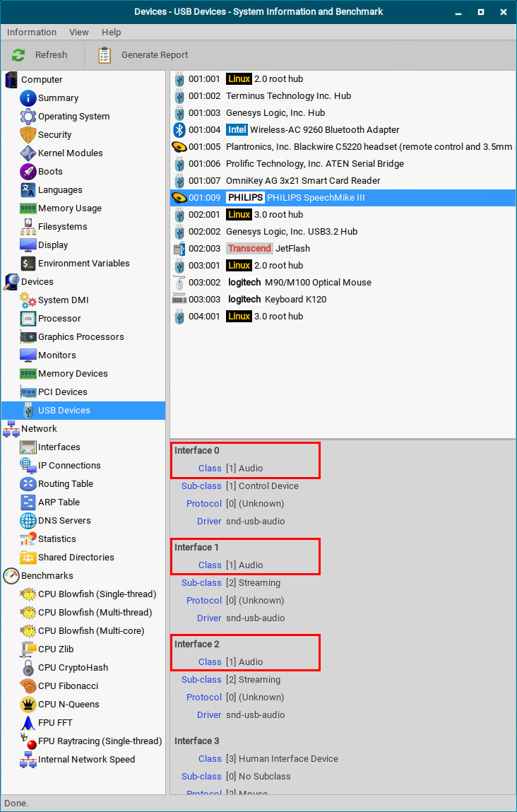Open the CPU N-Queens crown icon
This screenshot has width=517, height=812.
click(x=28, y=704)
